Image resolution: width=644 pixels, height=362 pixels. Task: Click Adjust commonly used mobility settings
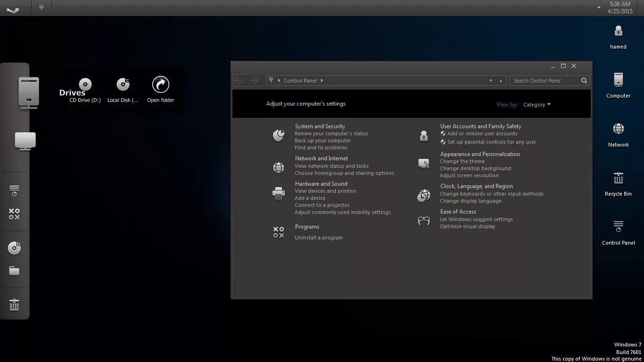343,212
